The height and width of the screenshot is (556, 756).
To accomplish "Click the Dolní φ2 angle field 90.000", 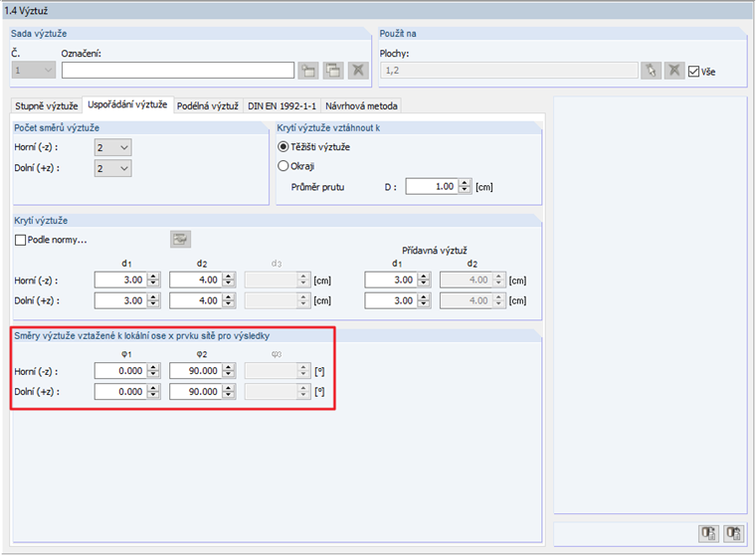I will point(196,392).
